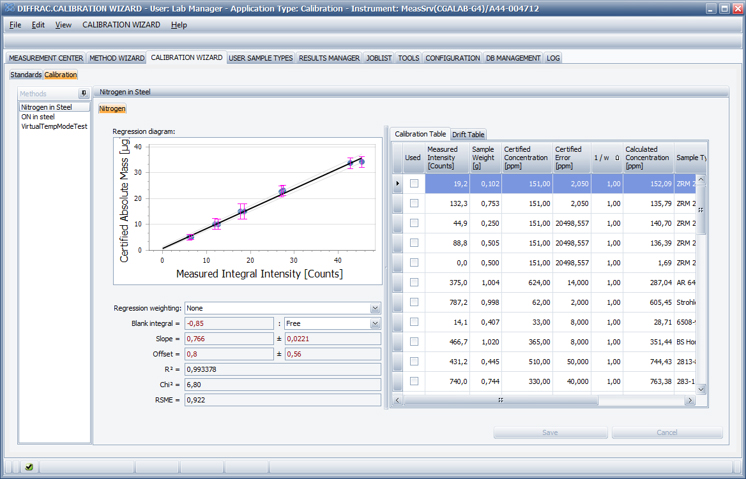Click the Standards sub-tab button
The width and height of the screenshot is (746, 479).
pyautogui.click(x=26, y=75)
